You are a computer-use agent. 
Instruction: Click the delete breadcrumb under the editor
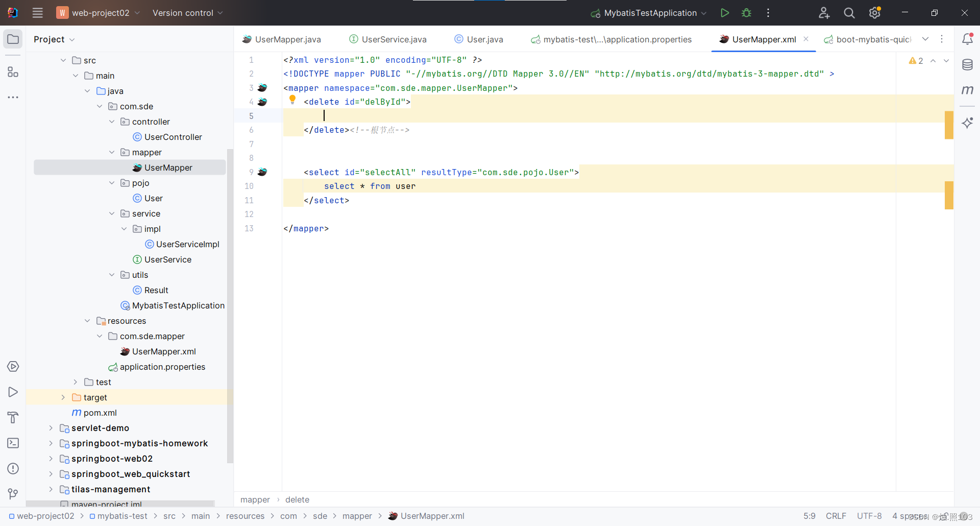(297, 499)
